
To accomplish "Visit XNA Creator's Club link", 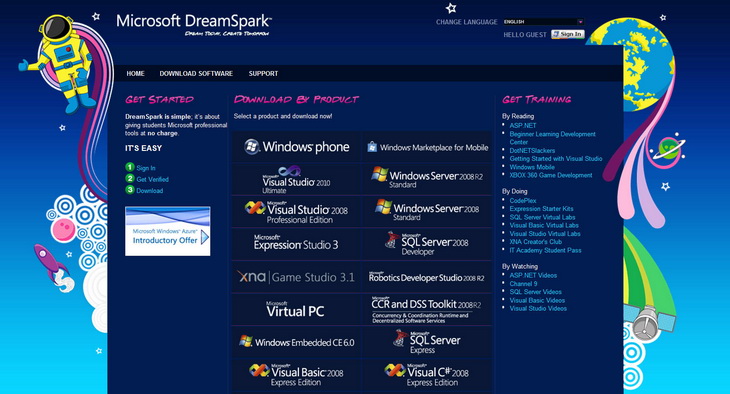I will point(535,242).
